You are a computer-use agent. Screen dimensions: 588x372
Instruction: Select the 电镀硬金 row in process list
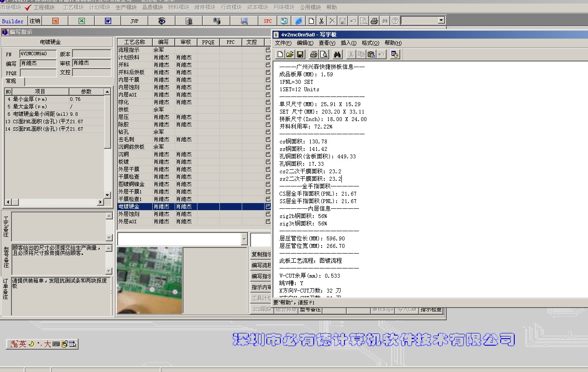coord(194,207)
